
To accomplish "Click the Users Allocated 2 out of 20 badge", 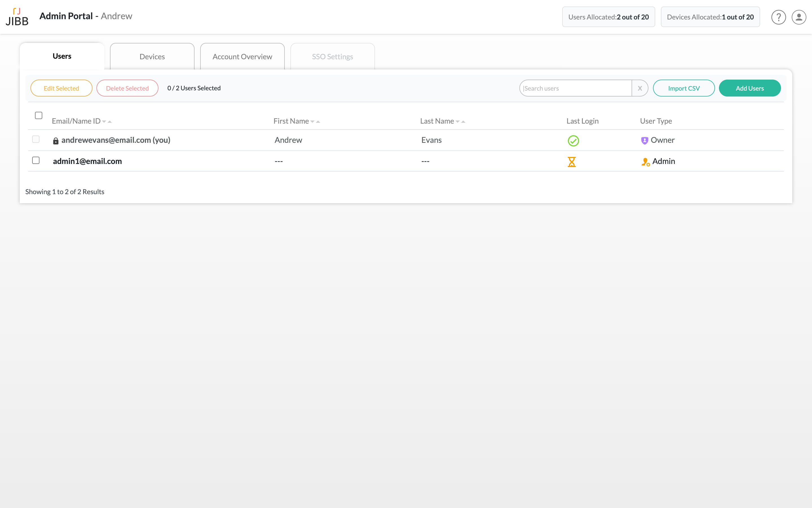I will [609, 17].
